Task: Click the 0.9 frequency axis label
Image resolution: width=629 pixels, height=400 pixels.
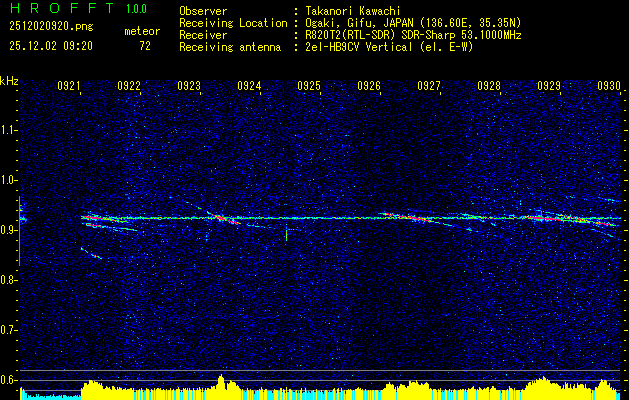Action: click(x=9, y=230)
